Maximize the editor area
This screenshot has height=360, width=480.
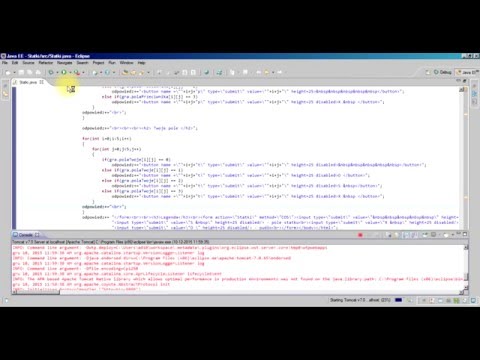[465, 81]
